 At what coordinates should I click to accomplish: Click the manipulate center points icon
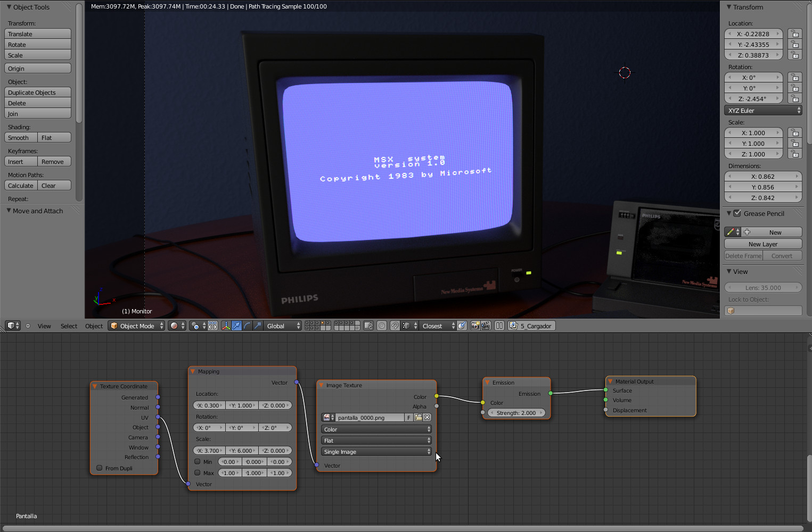pyautogui.click(x=212, y=326)
